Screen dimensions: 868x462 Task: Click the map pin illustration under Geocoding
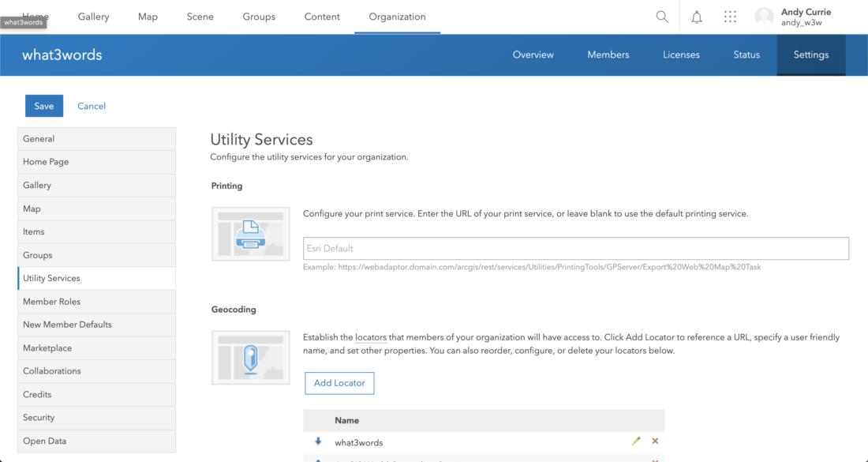[251, 357]
